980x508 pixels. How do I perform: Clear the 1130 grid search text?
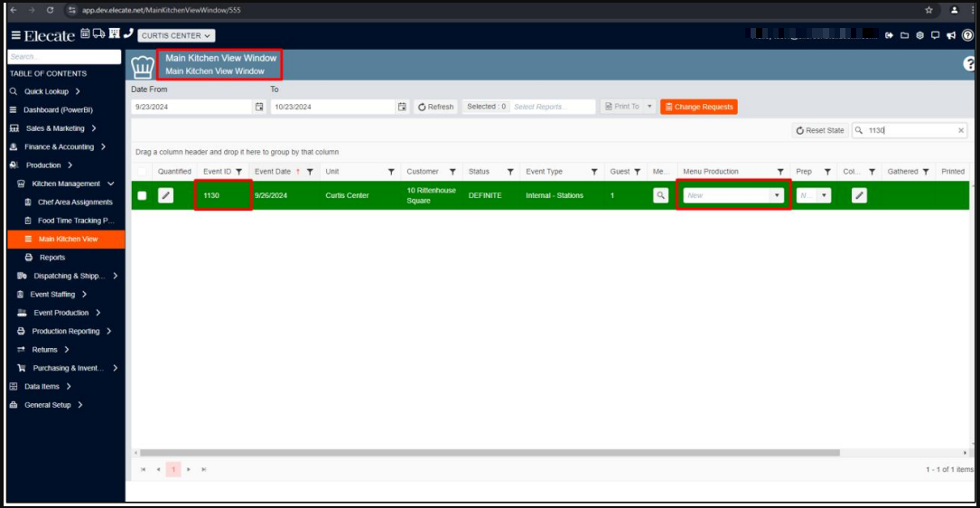click(x=961, y=130)
